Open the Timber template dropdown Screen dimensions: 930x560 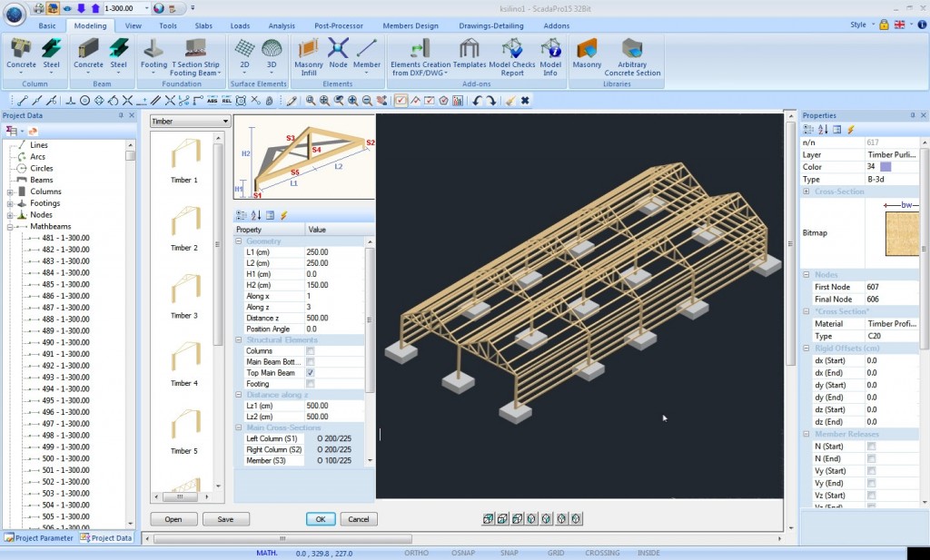[226, 121]
